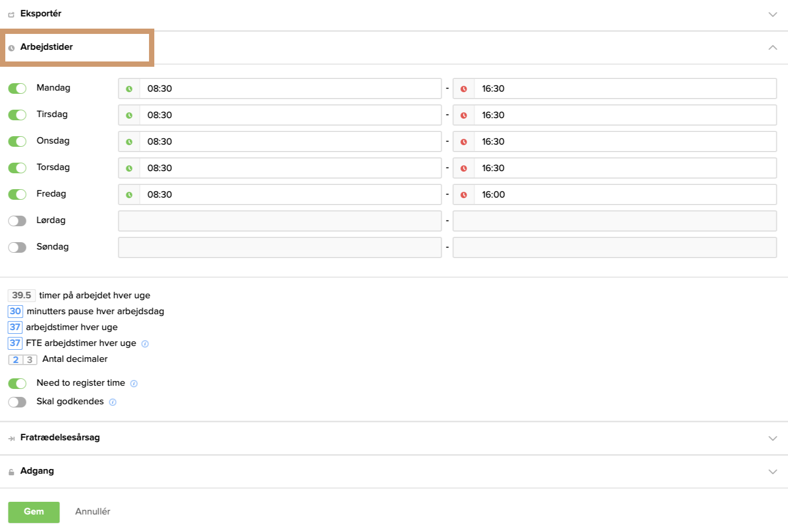Click info icon next to Need to register time
This screenshot has width=788, height=532.
point(134,384)
